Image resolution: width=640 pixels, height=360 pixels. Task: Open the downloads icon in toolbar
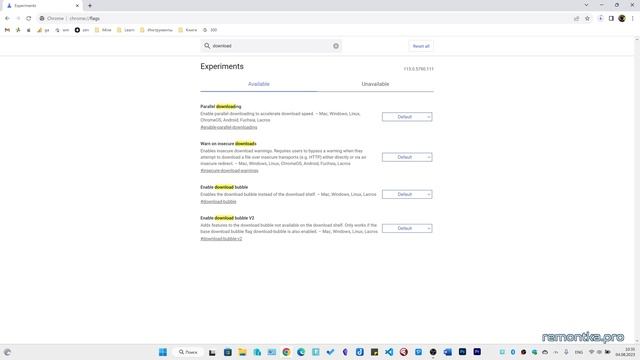600,18
